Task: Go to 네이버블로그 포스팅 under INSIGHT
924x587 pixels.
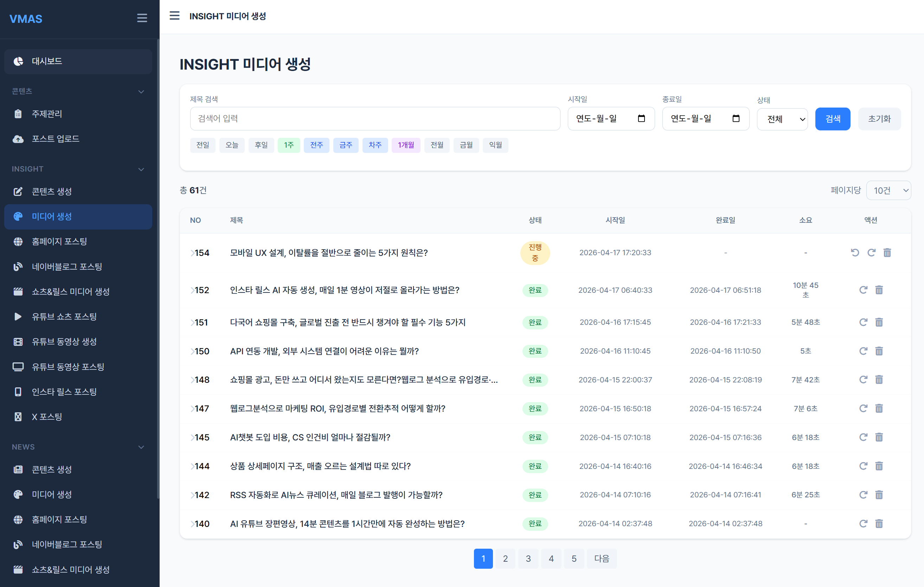Action: [x=67, y=267]
